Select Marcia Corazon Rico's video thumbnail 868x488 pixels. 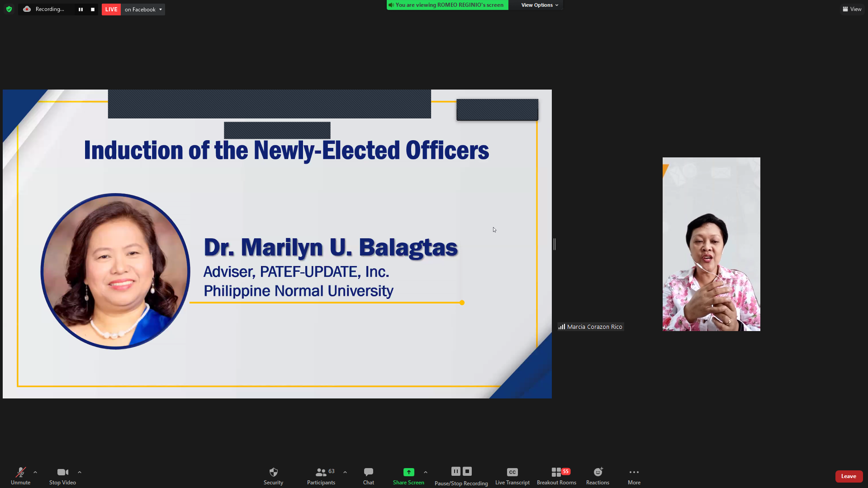point(711,244)
